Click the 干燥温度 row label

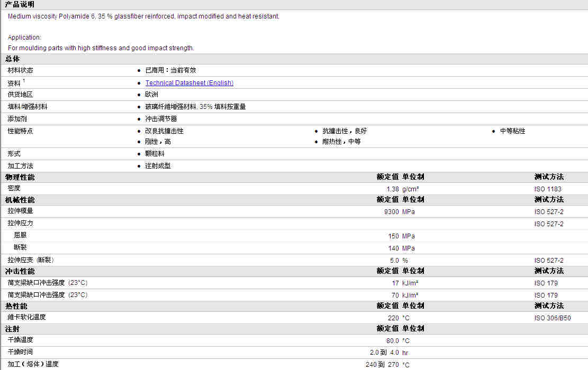click(20, 340)
